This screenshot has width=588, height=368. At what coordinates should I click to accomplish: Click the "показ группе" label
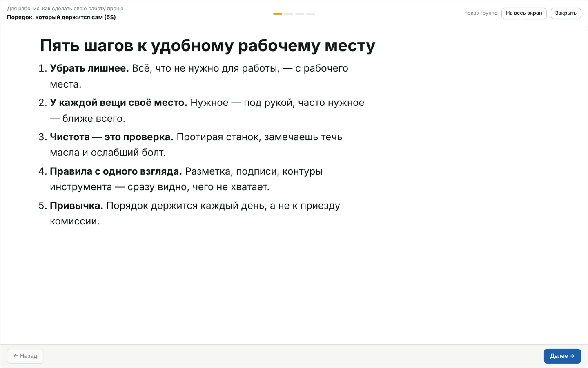point(481,13)
